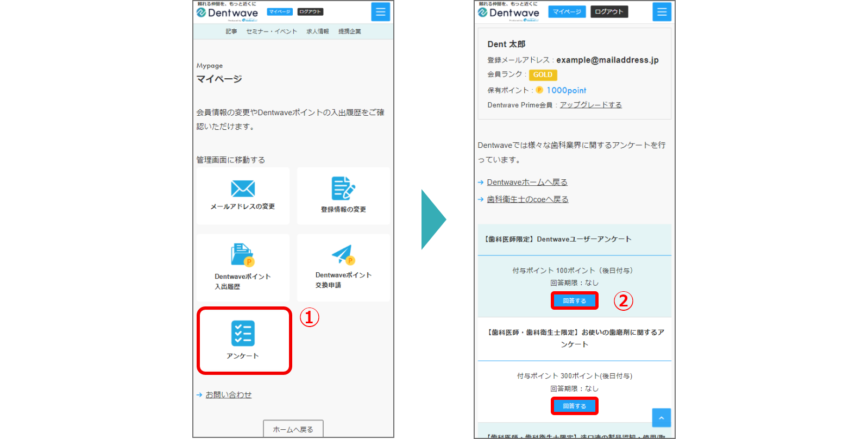868x439 pixels.
Task: Open 求人情報 navigation item
Action: [318, 32]
